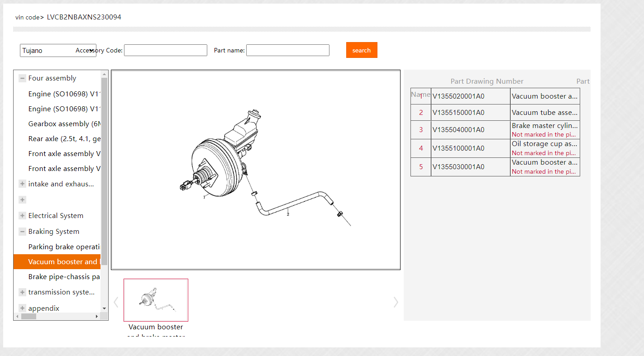This screenshot has height=356, width=644.
Task: Click row number 2 in parts table
Action: point(421,113)
